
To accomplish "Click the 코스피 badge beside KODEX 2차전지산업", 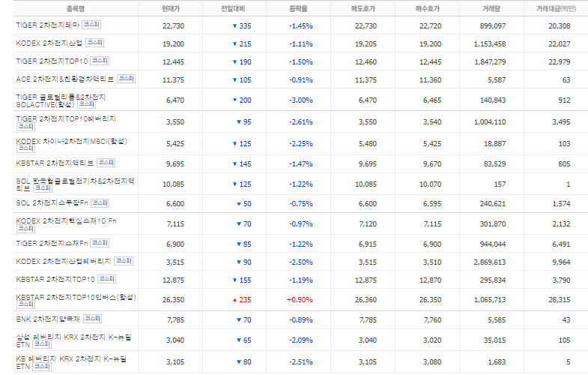I will point(94,43).
